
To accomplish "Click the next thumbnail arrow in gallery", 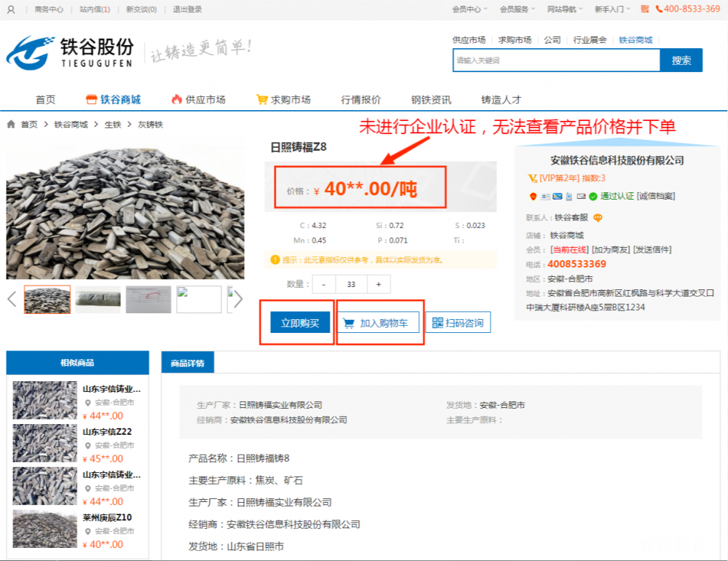I will coord(238,299).
